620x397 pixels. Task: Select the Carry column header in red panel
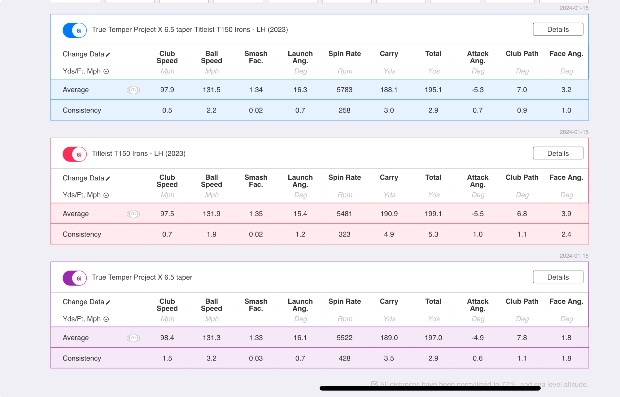[x=389, y=178]
